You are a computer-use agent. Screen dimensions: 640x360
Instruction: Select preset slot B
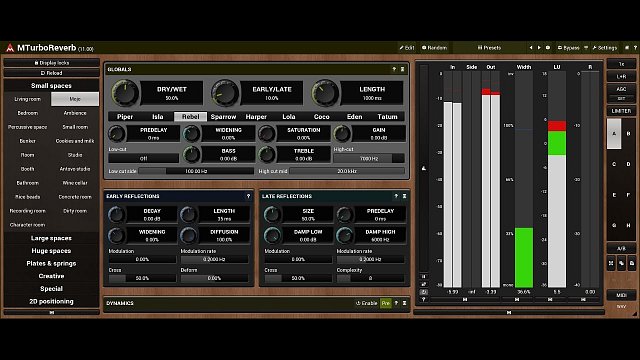[629, 133]
